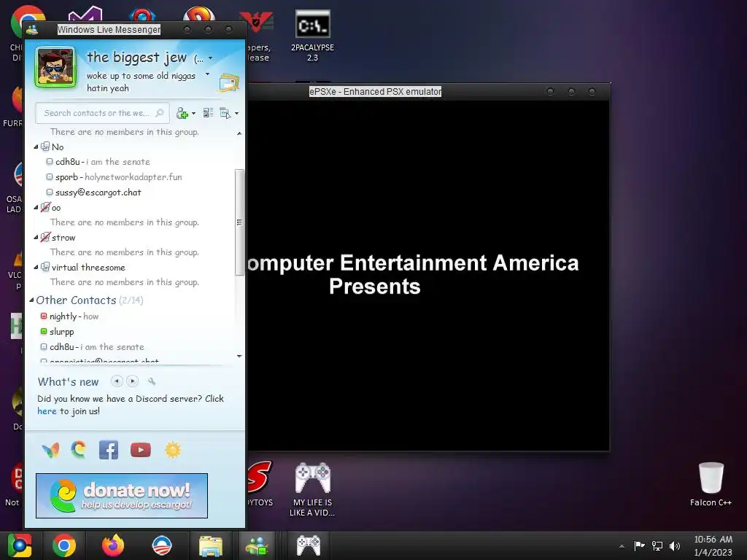Show hidden system tray icons
The height and width of the screenshot is (560, 747).
[622, 546]
